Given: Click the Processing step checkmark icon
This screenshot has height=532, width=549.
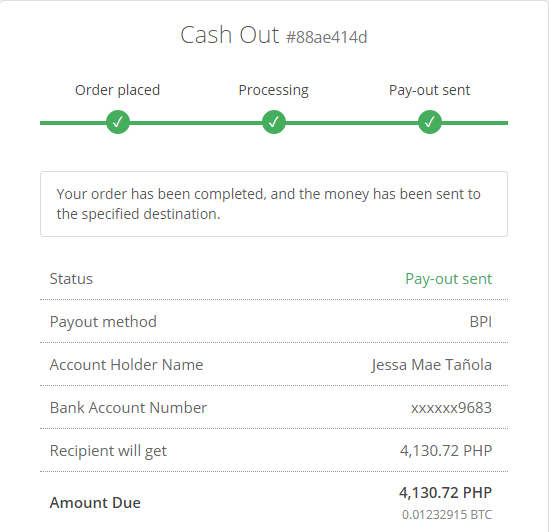Looking at the screenshot, I should click(x=274, y=122).
